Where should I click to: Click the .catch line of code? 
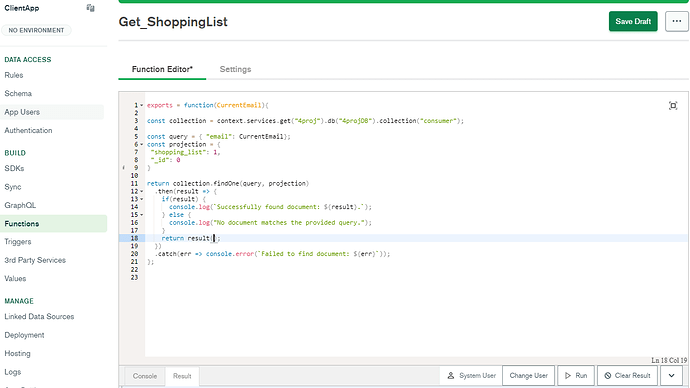pos(272,254)
